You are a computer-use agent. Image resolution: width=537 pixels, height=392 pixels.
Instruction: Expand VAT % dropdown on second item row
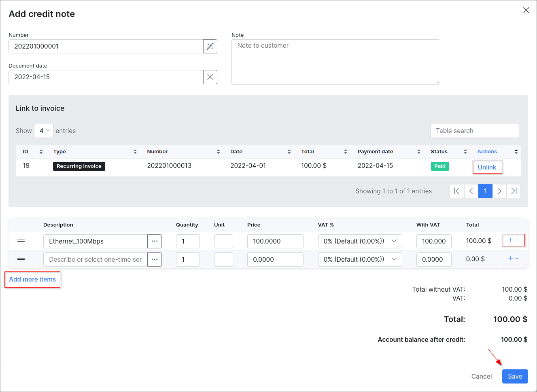(360, 260)
